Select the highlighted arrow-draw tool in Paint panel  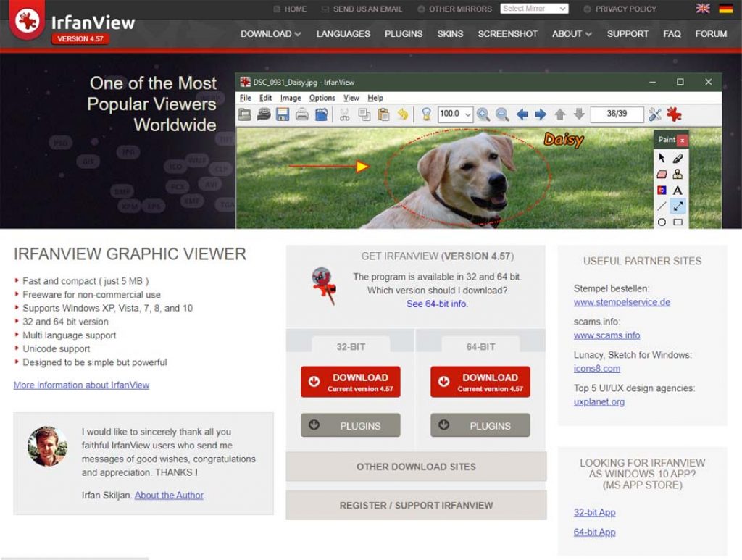point(678,206)
